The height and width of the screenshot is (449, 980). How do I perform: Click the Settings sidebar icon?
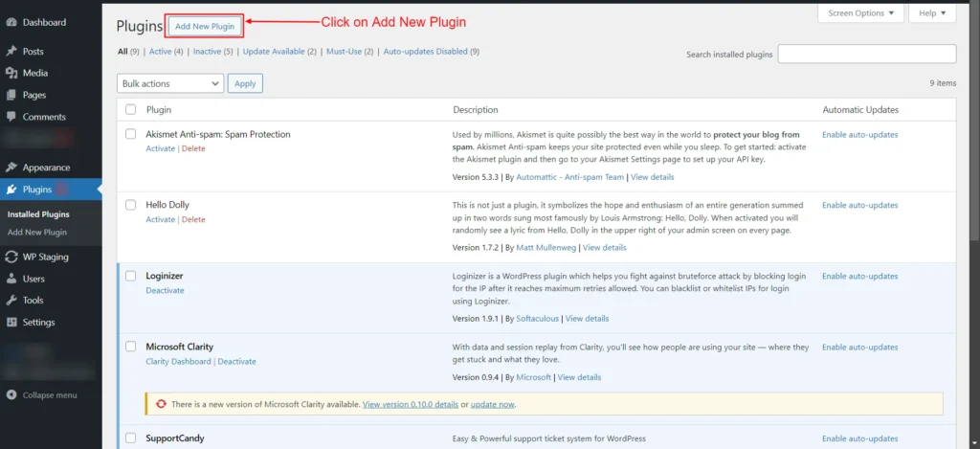[11, 323]
